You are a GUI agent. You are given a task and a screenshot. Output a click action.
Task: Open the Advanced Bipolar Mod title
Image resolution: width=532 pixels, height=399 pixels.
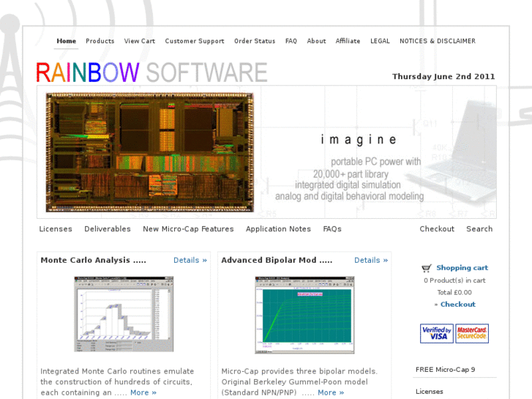pos(277,260)
